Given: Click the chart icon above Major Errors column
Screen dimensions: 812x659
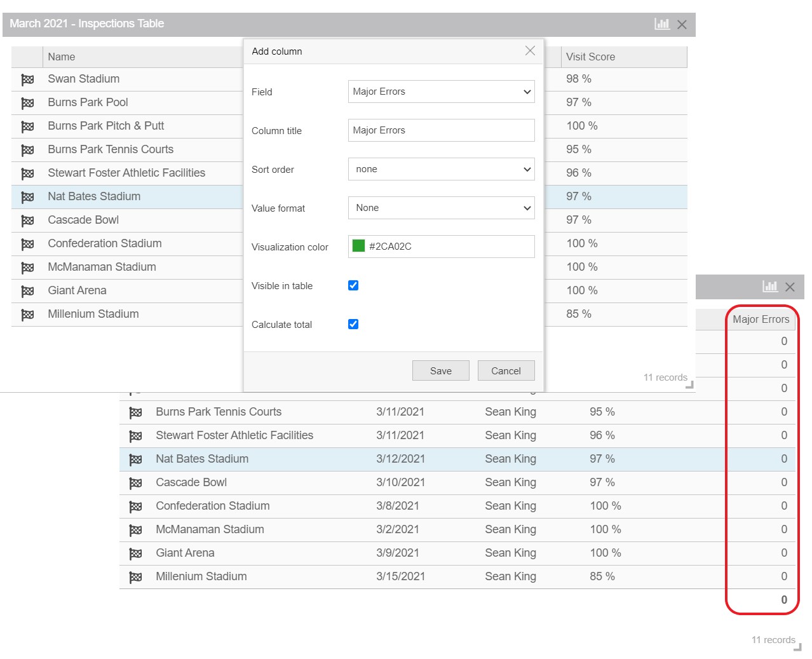Looking at the screenshot, I should 770,287.
